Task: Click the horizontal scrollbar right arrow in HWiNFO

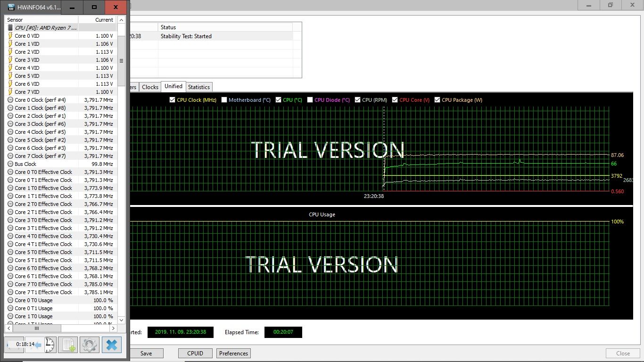Action: (x=113, y=328)
